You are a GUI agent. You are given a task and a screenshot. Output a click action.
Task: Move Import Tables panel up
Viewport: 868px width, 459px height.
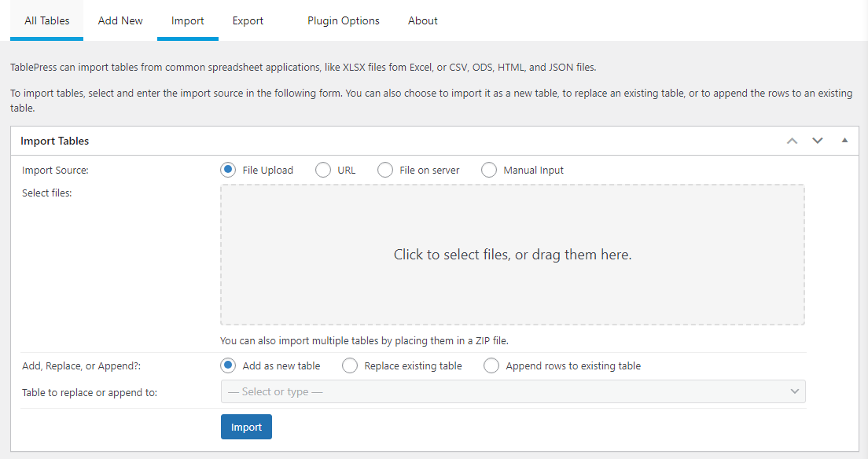click(x=793, y=141)
